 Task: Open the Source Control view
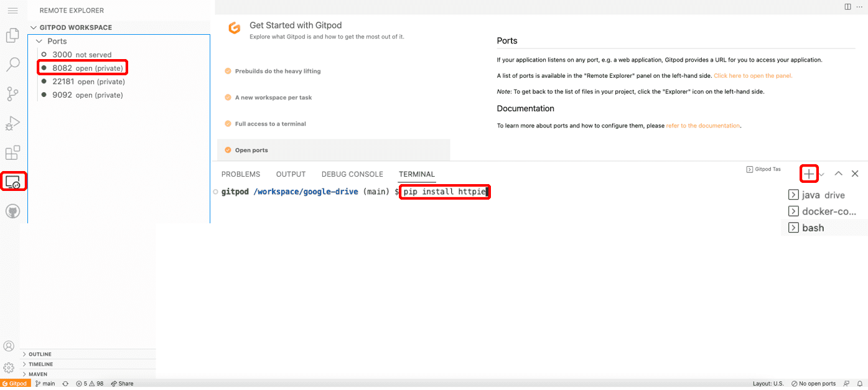click(12, 94)
